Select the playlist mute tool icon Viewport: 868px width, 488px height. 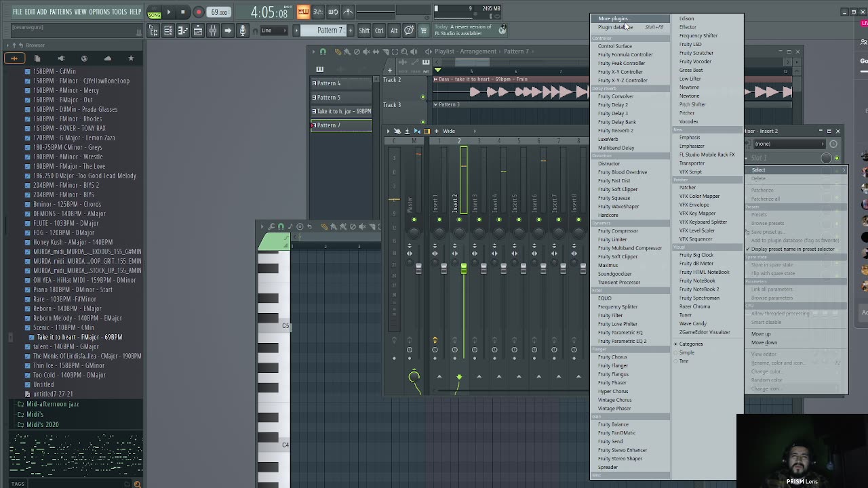pyautogui.click(x=366, y=52)
